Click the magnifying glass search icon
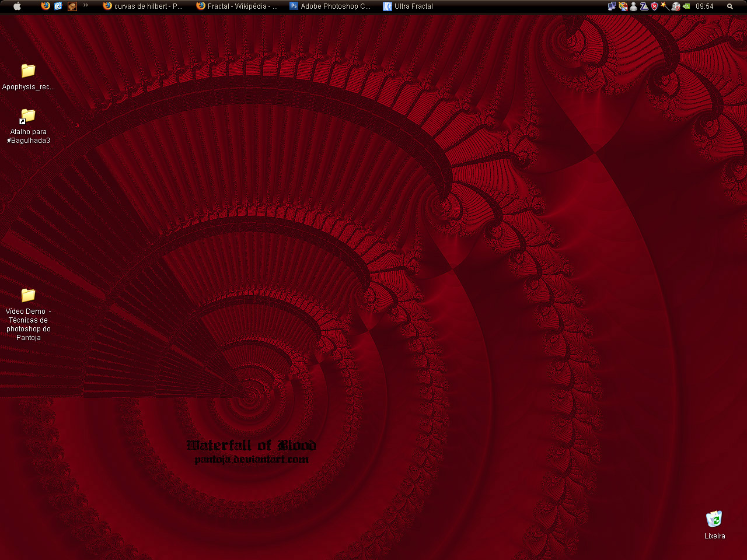This screenshot has height=560, width=747. 730,6
